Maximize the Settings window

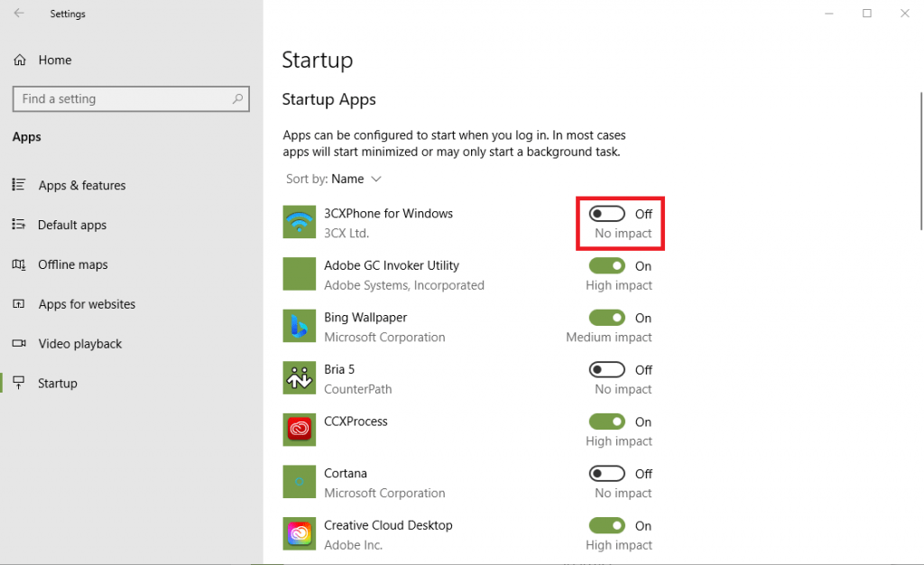(867, 13)
